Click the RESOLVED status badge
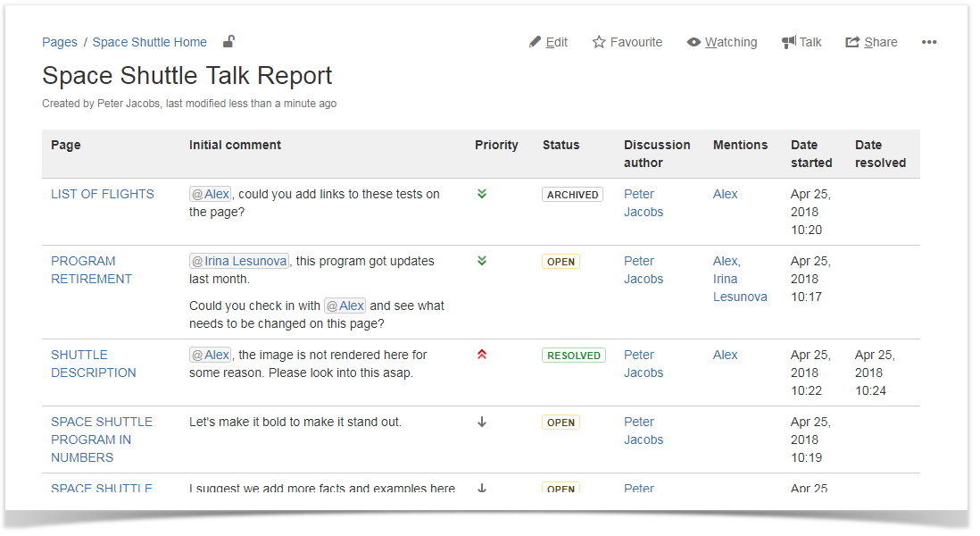The height and width of the screenshot is (536, 980). [x=573, y=356]
